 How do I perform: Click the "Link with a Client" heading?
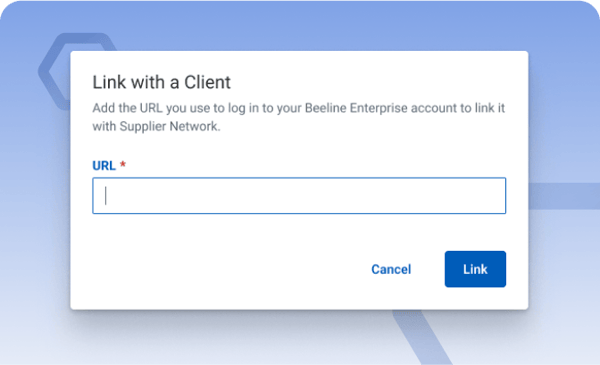pyautogui.click(x=161, y=82)
